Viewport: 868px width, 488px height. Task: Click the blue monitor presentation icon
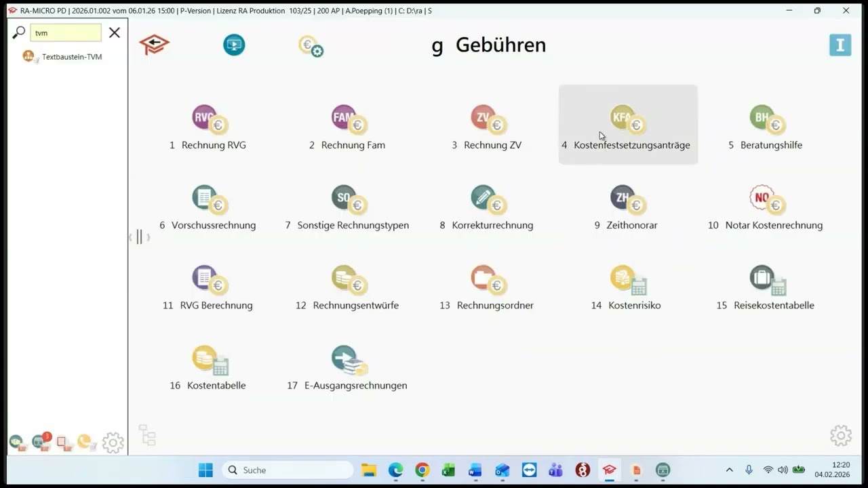(234, 45)
